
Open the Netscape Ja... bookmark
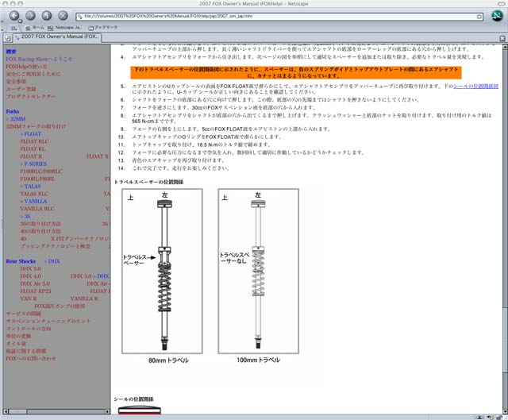tap(65, 28)
